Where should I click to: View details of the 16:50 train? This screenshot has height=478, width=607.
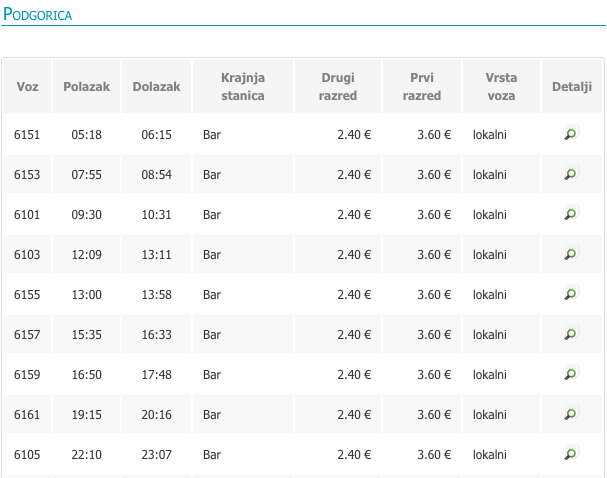(x=571, y=373)
